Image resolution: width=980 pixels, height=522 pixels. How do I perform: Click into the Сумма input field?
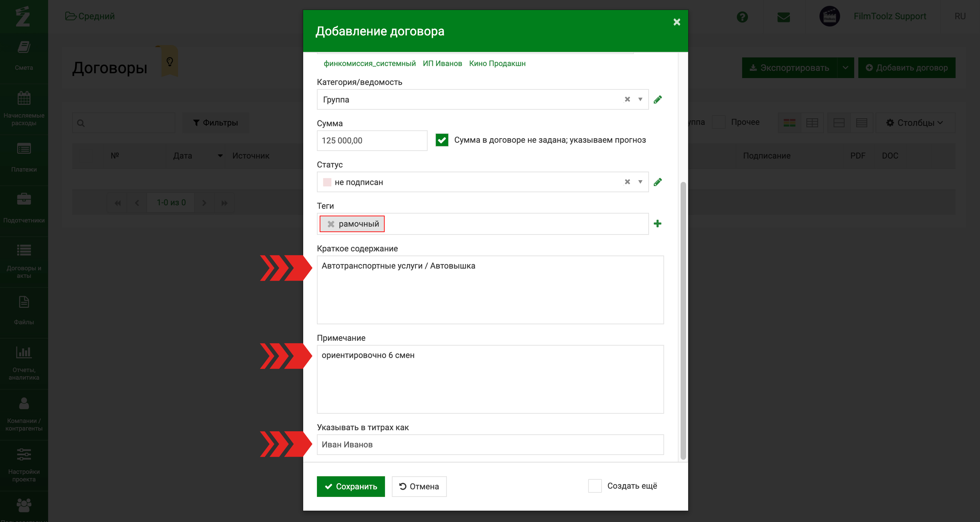(x=372, y=141)
